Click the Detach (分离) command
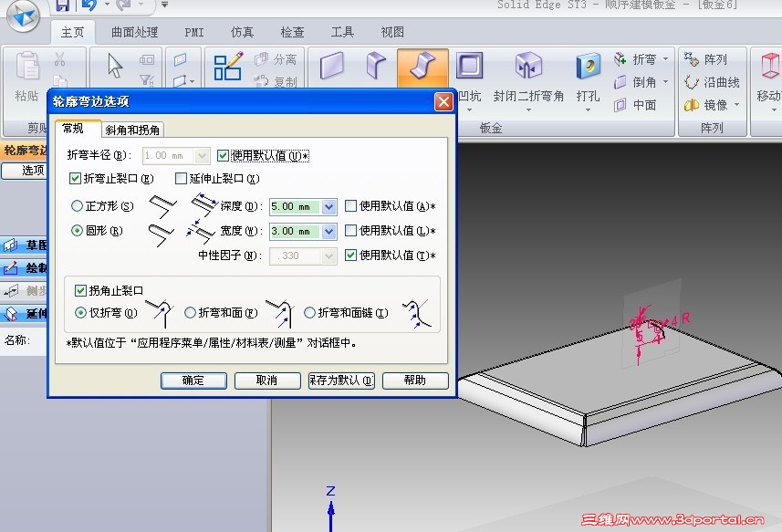This screenshot has width=782, height=532. pyautogui.click(x=276, y=59)
